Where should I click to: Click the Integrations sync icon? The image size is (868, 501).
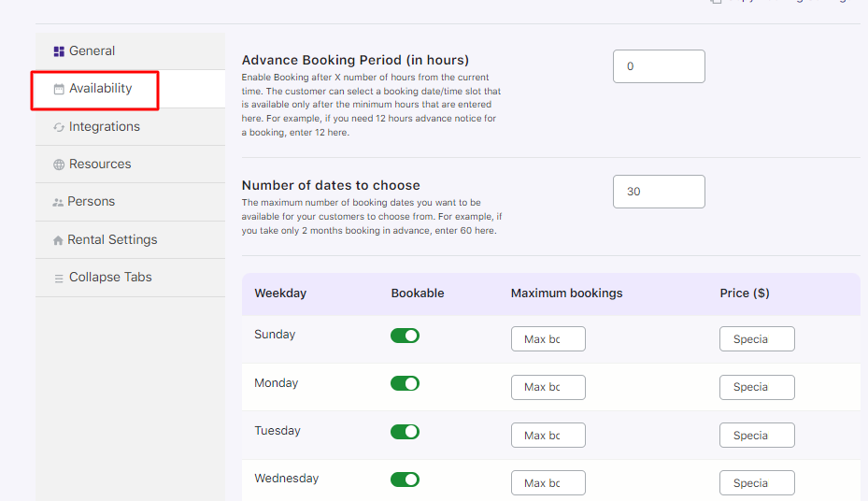pos(59,127)
